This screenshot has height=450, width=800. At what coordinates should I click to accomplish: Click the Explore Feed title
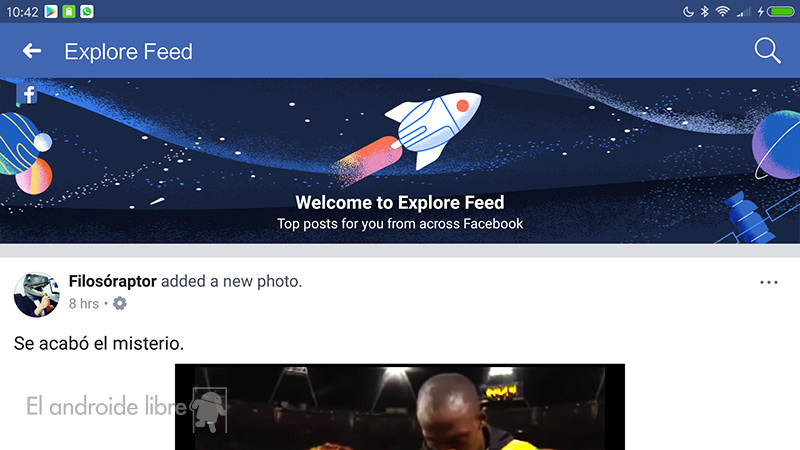coord(129,52)
